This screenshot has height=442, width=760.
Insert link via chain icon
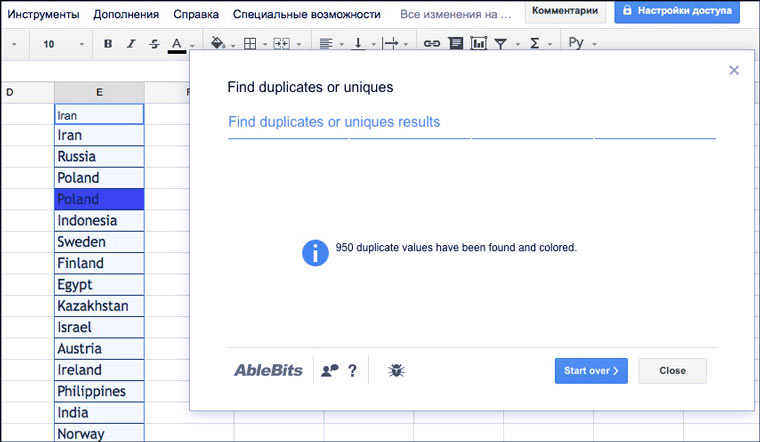[431, 44]
